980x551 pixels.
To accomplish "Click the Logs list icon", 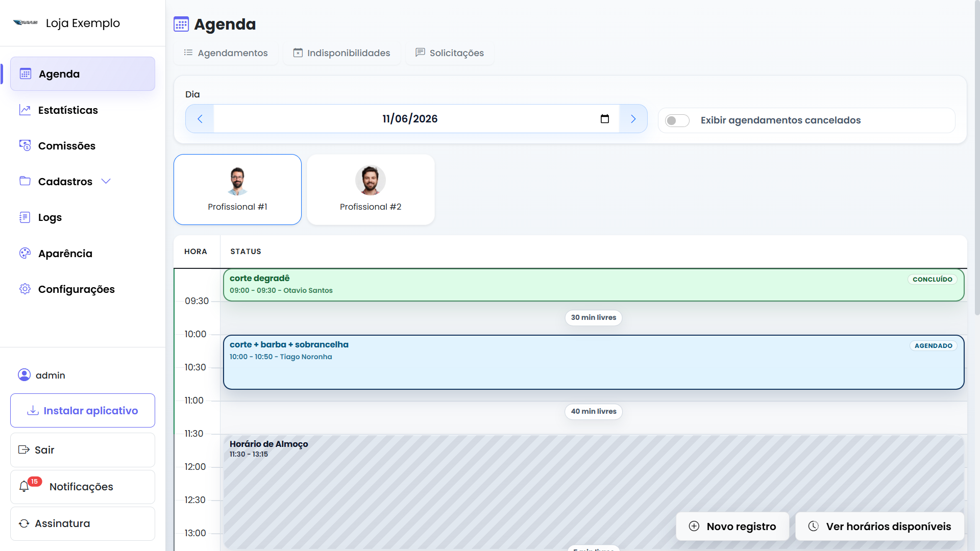I will 25,217.
